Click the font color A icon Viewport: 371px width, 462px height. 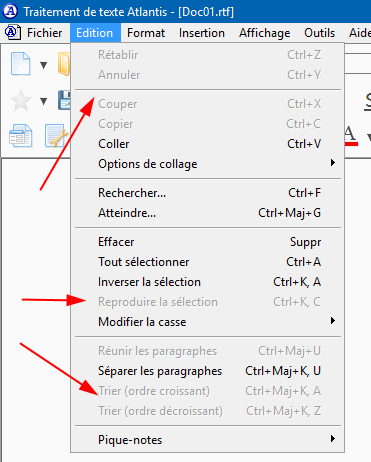pyautogui.click(x=350, y=136)
